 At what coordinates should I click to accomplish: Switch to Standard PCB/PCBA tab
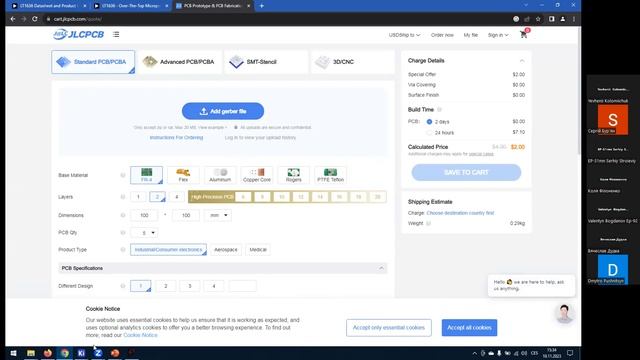pos(93,62)
